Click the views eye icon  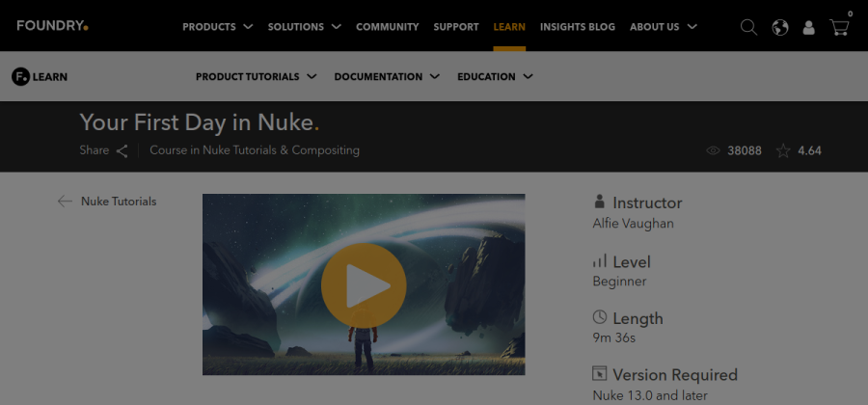click(713, 150)
